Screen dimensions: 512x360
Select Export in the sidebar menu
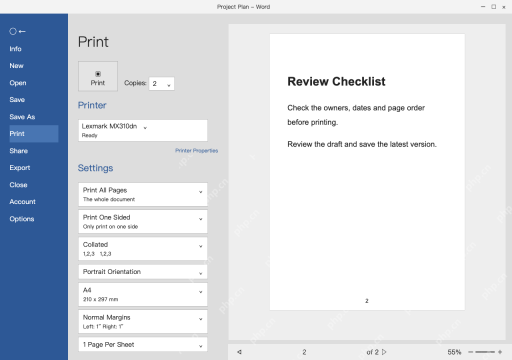click(20, 168)
